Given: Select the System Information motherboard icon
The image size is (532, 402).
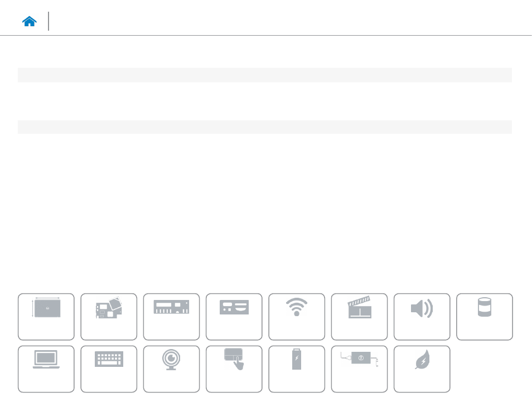Looking at the screenshot, I should pyautogui.click(x=109, y=317).
